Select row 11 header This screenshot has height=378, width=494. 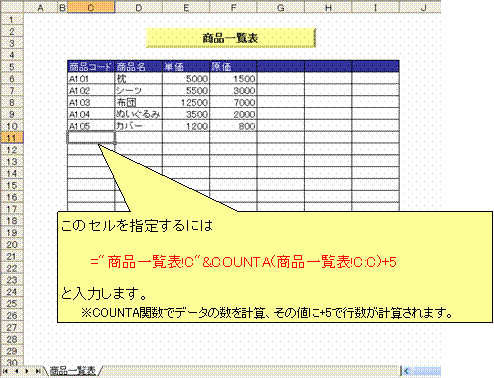click(x=12, y=138)
